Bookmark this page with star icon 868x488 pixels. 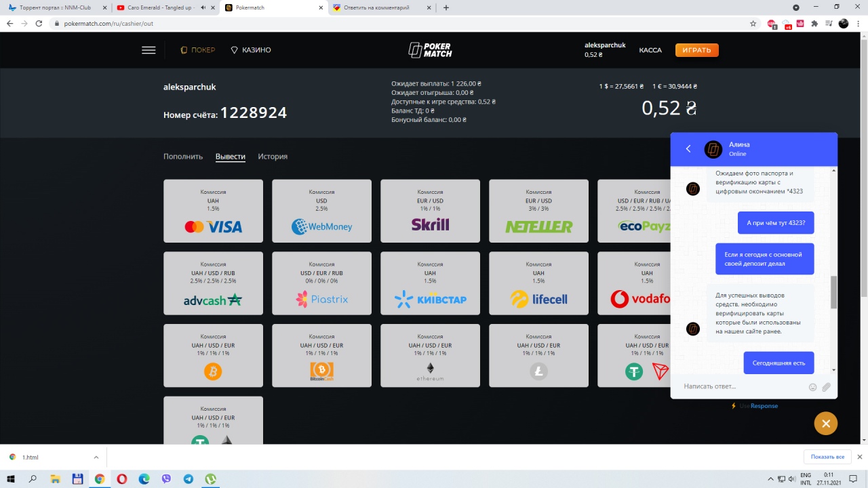[x=753, y=23]
